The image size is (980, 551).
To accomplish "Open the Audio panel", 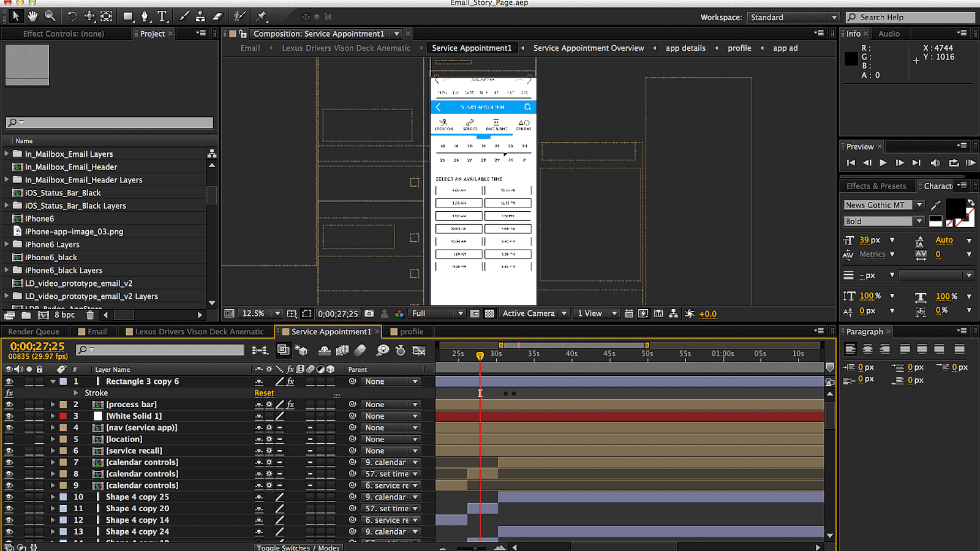I will click(889, 34).
